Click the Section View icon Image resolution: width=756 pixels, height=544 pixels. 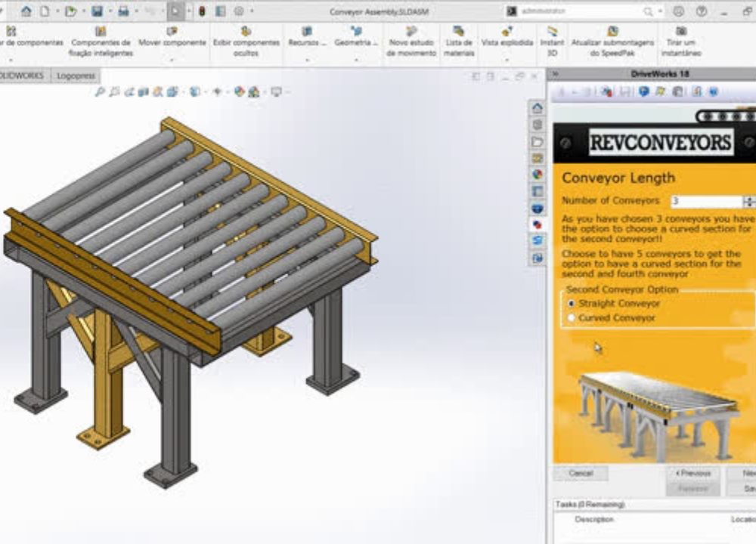point(143,91)
